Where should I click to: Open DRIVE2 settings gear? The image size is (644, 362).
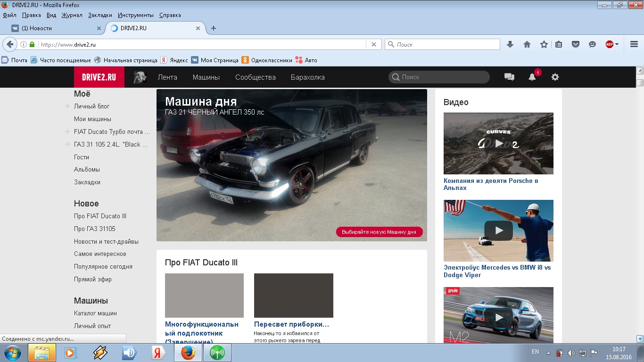tap(555, 77)
